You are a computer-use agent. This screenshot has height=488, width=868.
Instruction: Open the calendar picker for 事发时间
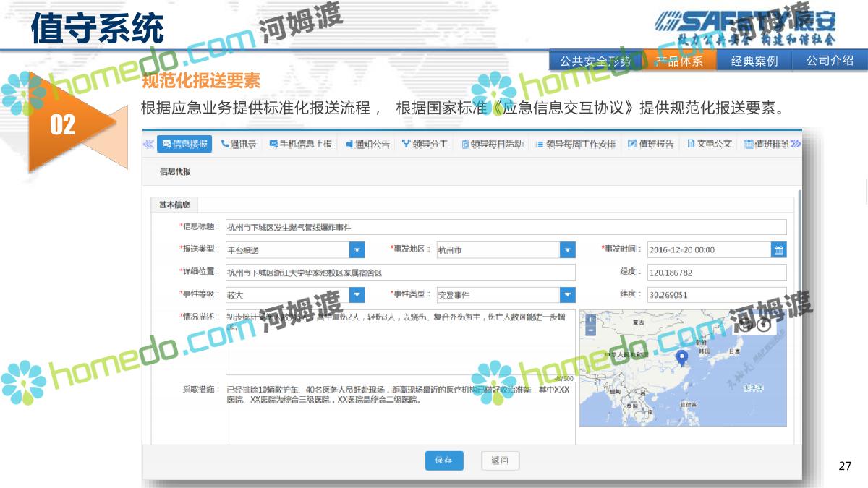[x=778, y=250]
